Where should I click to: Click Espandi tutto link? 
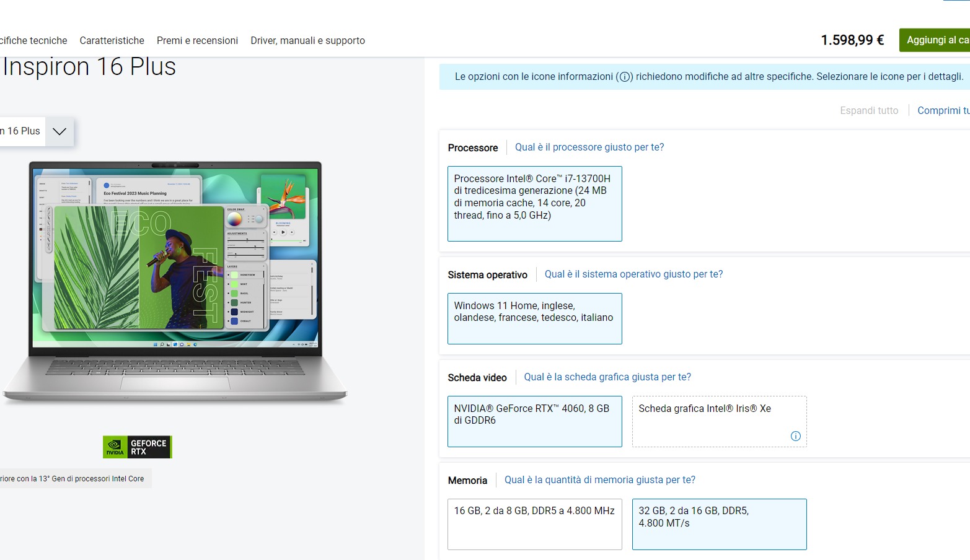point(869,110)
